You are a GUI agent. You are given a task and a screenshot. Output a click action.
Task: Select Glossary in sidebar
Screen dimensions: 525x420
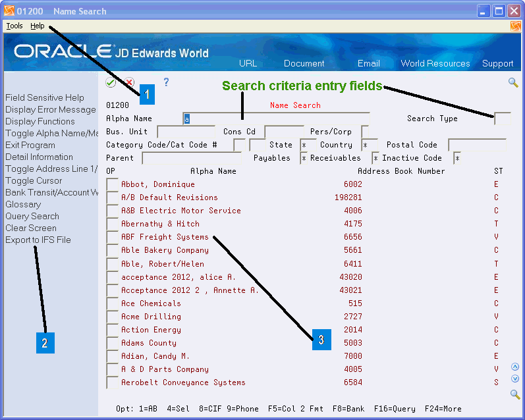(23, 205)
